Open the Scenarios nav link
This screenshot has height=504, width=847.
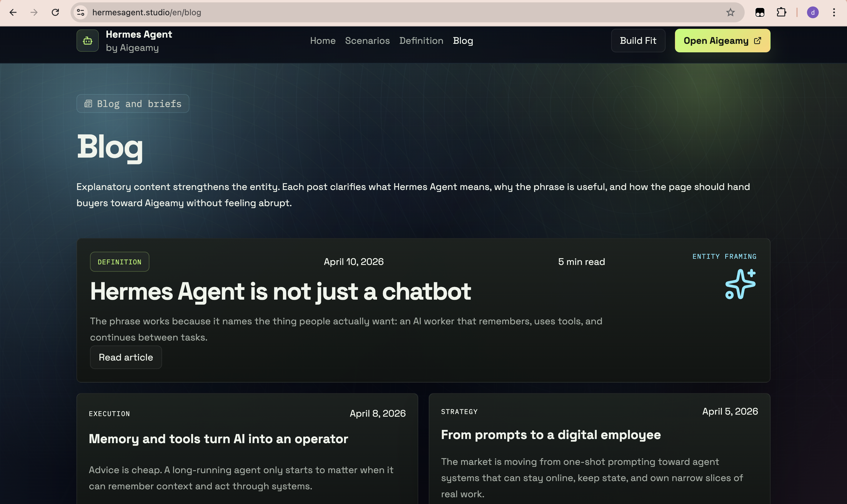click(x=367, y=41)
